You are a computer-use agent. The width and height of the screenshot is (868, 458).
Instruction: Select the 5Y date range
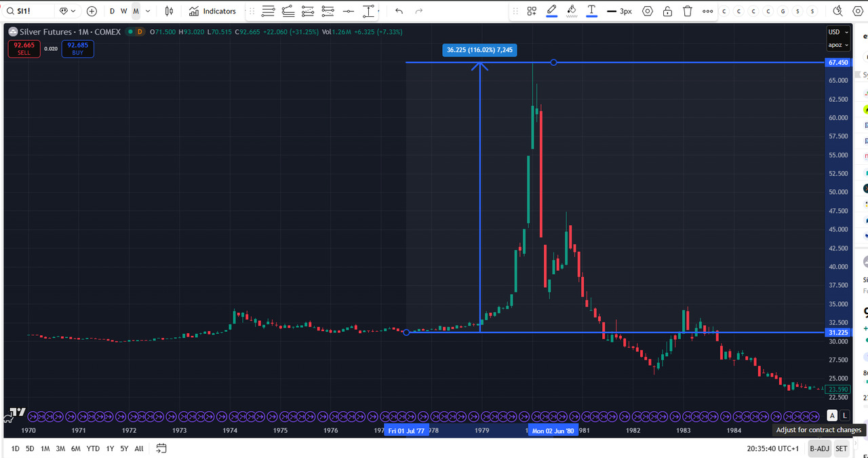point(124,449)
